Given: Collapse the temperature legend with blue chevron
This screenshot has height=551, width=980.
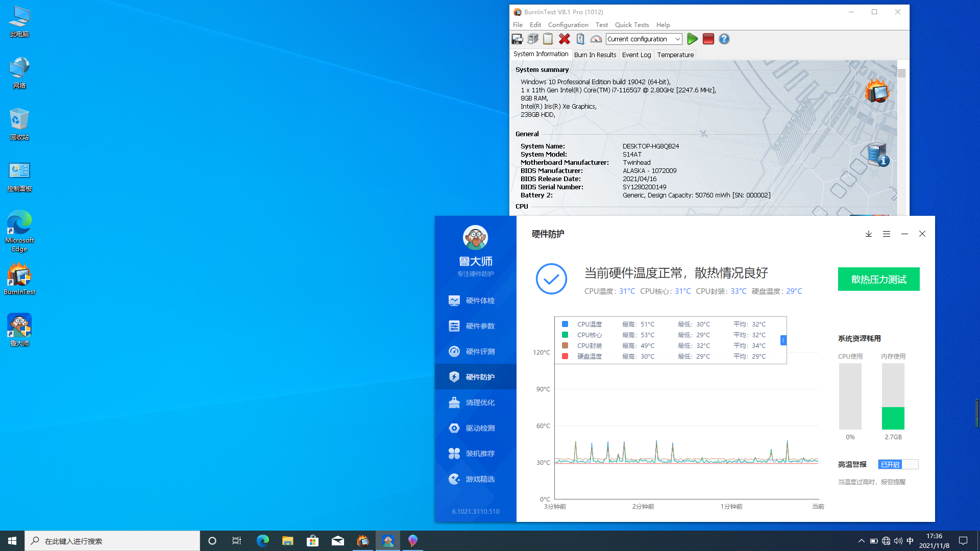Looking at the screenshot, I should click(x=783, y=340).
